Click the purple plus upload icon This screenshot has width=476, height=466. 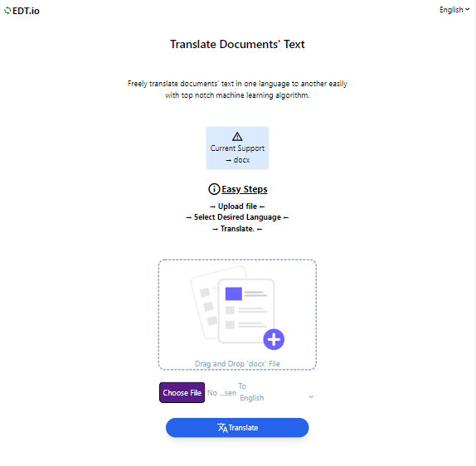(274, 339)
